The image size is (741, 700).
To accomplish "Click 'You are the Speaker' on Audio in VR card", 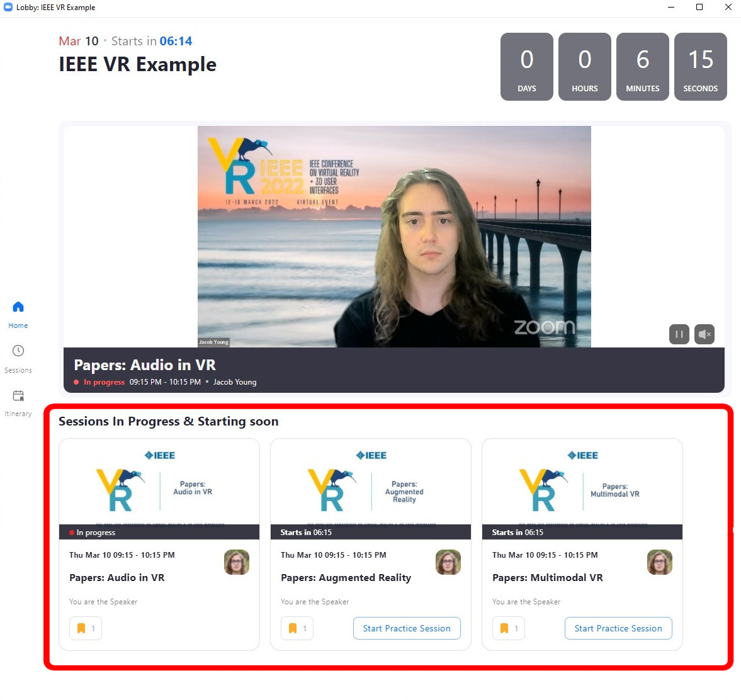I will coord(103,602).
